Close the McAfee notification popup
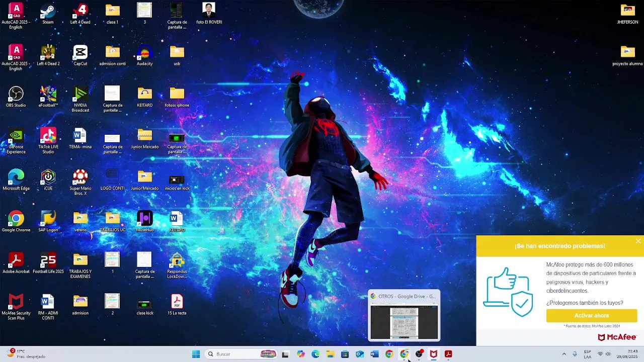 (638, 241)
